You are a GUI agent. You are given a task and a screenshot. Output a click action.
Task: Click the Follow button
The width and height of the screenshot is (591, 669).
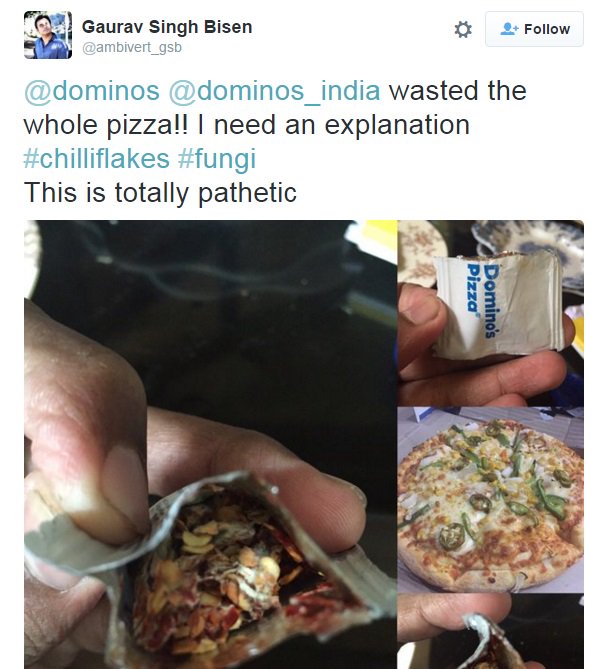tap(534, 29)
